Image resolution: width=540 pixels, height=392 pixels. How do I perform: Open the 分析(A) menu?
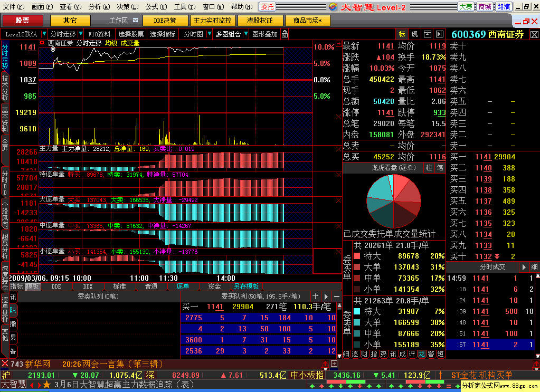[99, 6]
